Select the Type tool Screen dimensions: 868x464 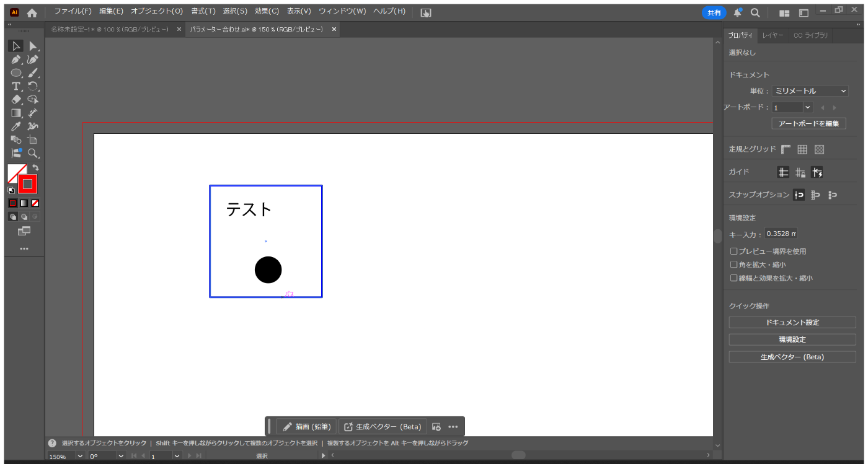pos(16,86)
